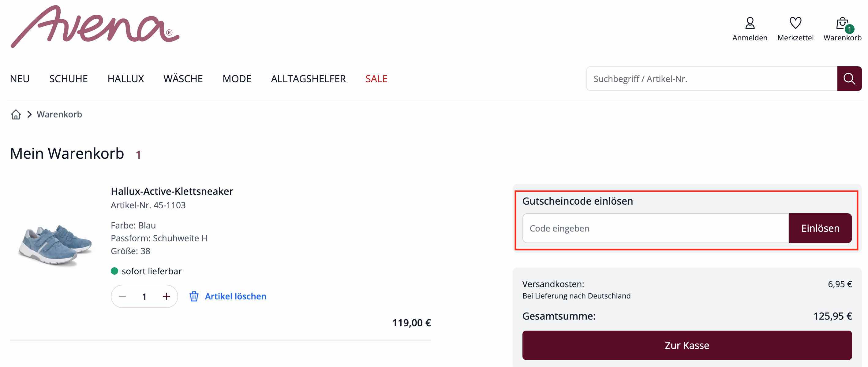Viewport: 868px width, 367px height.
Task: Open the HALLUX category menu
Action: point(125,79)
